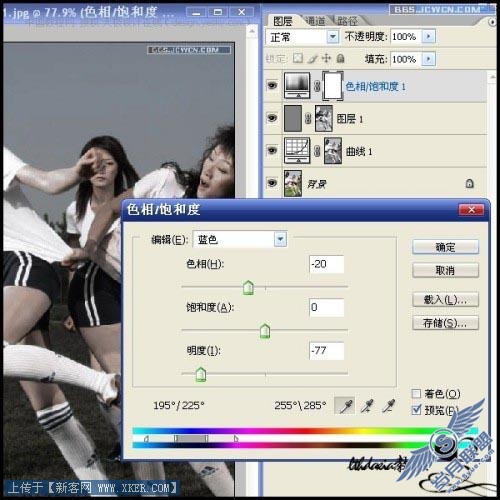Enable the 着色 colorize checkbox
The width and height of the screenshot is (500, 500).
click(416, 394)
